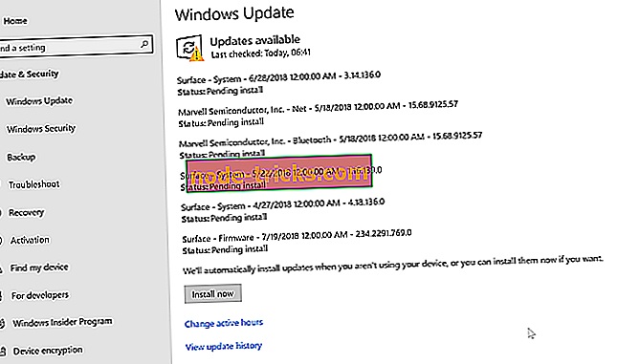Select Surface System 4/27/2018 update entry
This screenshot has width=617, height=364.
pos(283,211)
